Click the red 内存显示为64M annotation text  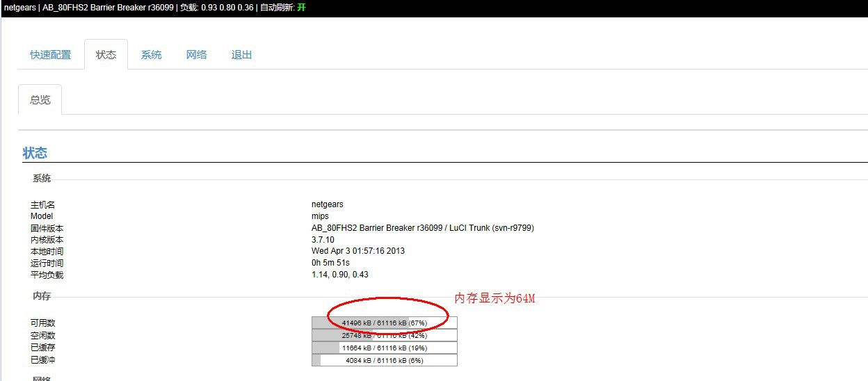(495, 298)
